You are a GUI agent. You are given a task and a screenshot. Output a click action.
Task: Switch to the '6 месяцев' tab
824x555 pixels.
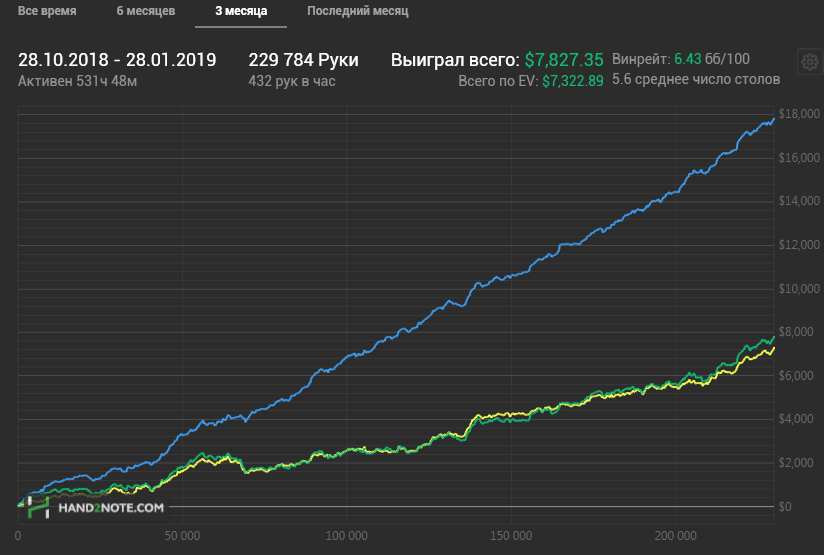tap(146, 11)
